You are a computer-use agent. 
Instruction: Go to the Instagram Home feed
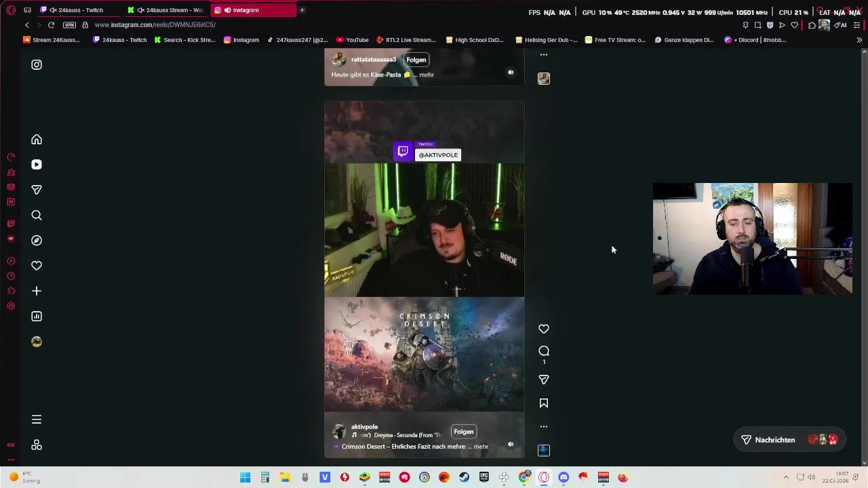37,140
